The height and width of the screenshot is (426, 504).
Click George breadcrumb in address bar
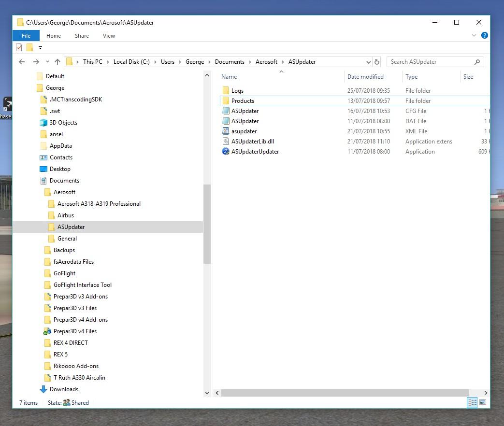(194, 62)
